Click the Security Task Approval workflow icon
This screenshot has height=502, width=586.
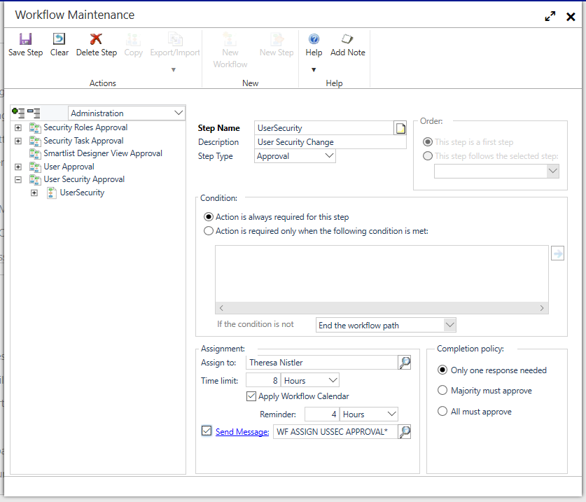[35, 141]
